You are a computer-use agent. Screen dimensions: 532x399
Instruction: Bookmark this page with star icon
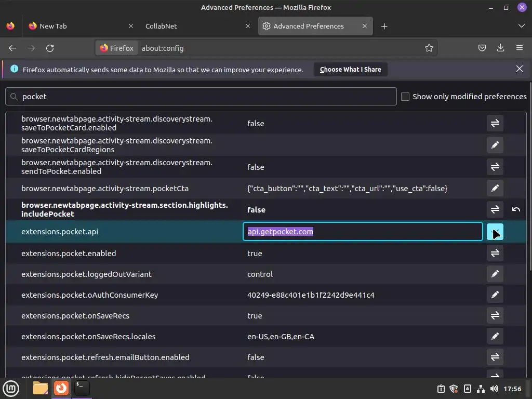pos(429,48)
